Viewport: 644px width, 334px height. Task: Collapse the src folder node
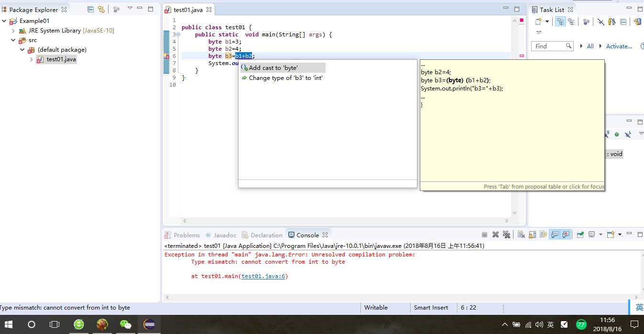(x=13, y=40)
